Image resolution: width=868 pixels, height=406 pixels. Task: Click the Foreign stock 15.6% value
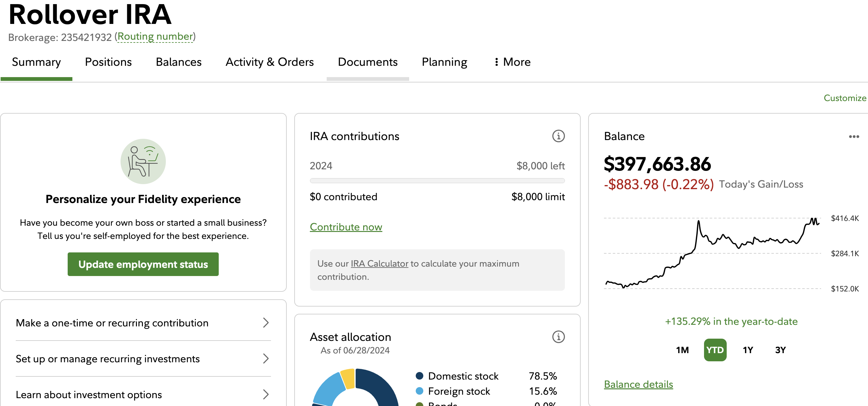[x=543, y=391]
